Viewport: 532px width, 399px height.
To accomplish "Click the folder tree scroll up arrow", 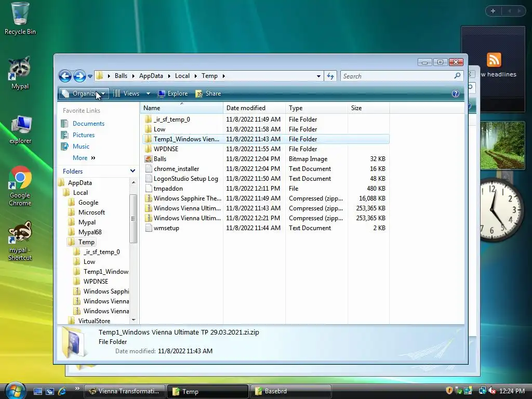I will pyautogui.click(x=134, y=182).
